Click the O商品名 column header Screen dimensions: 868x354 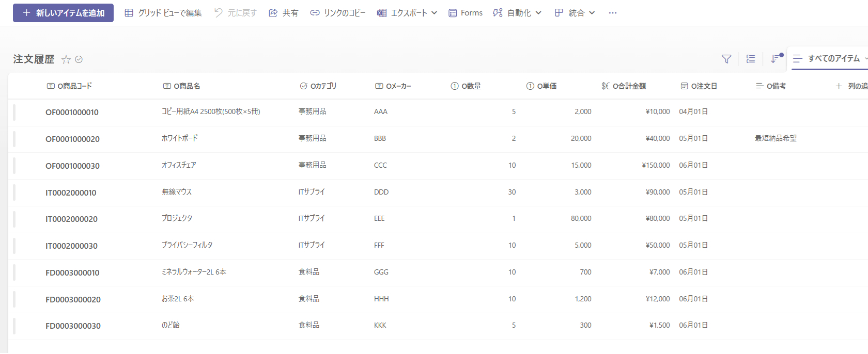pyautogui.click(x=181, y=86)
